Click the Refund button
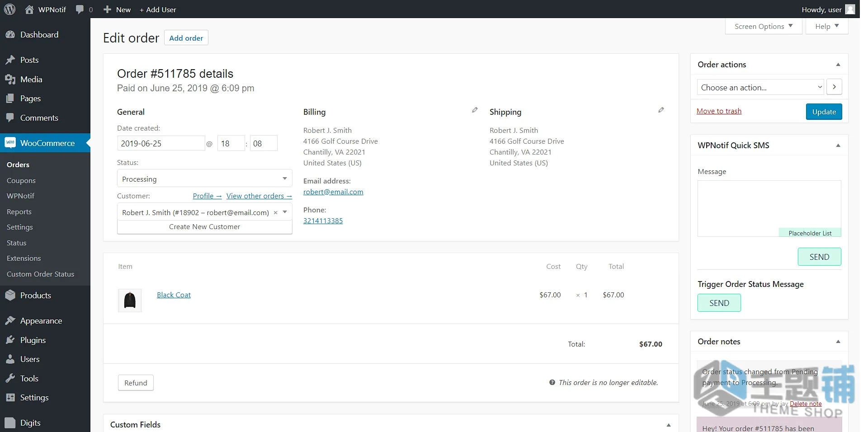868x432 pixels. 136,383
